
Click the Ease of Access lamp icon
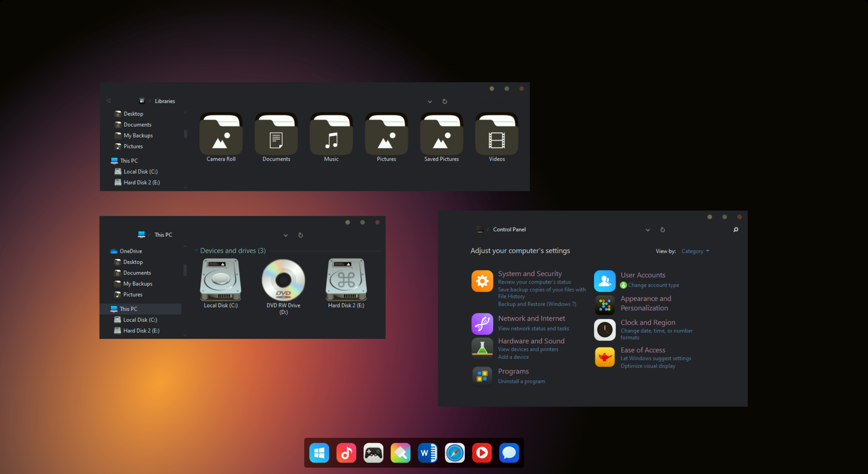tap(604, 357)
